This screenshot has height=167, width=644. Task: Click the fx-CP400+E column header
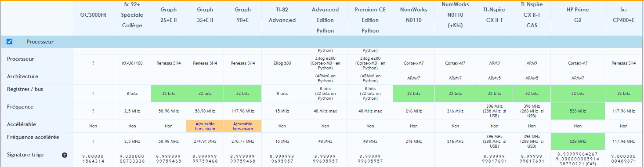(x=624, y=15)
